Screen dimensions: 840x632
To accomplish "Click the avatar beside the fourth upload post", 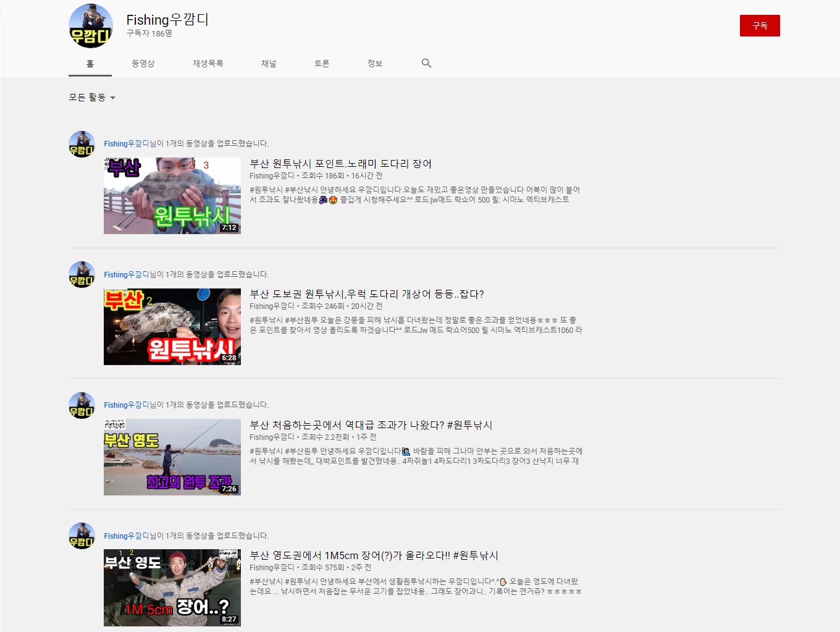I will 82,536.
